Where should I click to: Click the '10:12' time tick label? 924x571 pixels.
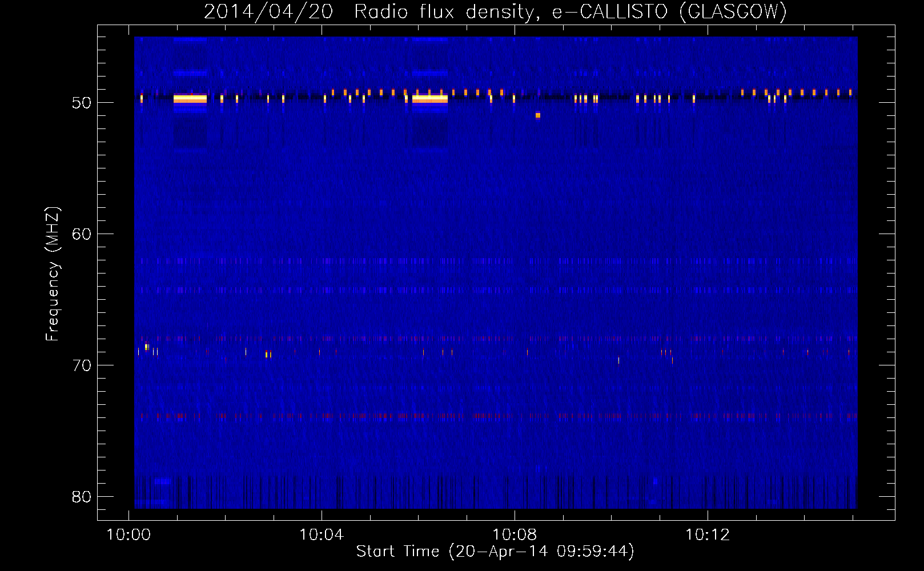click(x=708, y=535)
